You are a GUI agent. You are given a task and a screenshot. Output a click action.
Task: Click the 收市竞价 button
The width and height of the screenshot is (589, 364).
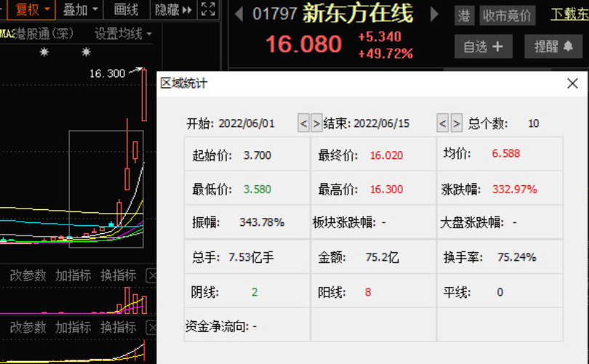coord(507,15)
